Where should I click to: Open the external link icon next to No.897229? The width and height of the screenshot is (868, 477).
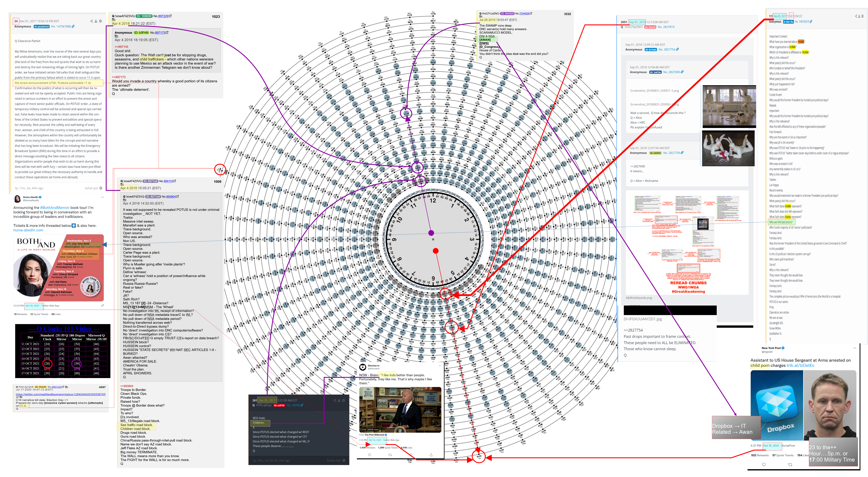[170, 16]
